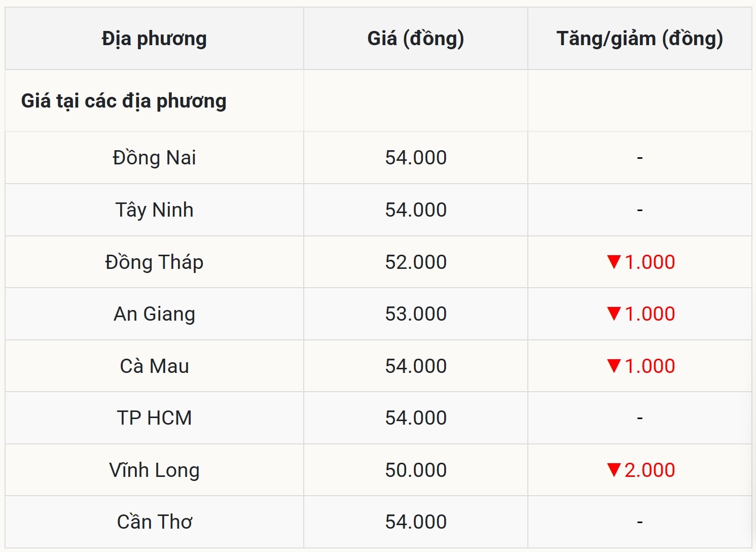Click the red down arrow for Đồng Tháp
The height and width of the screenshot is (552, 756).
(x=614, y=262)
